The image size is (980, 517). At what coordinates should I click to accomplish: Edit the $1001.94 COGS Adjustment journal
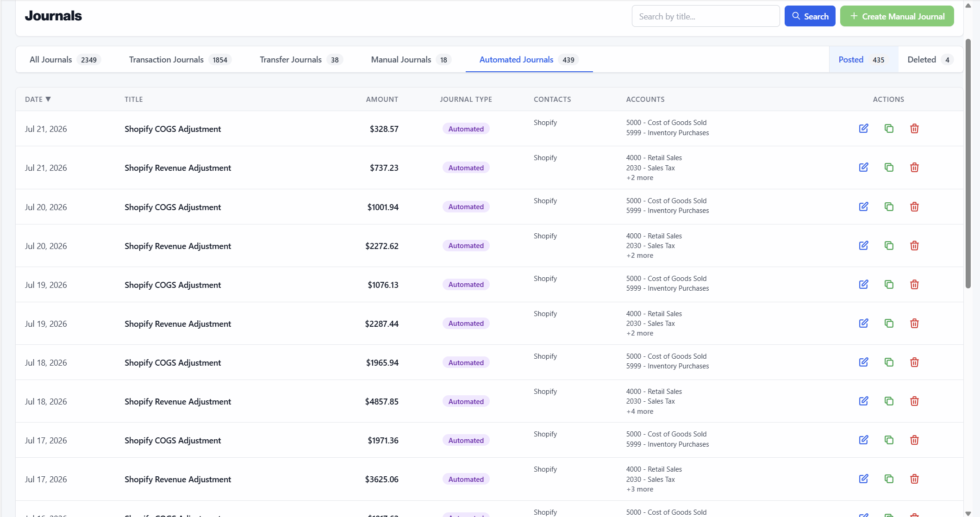[x=864, y=206]
